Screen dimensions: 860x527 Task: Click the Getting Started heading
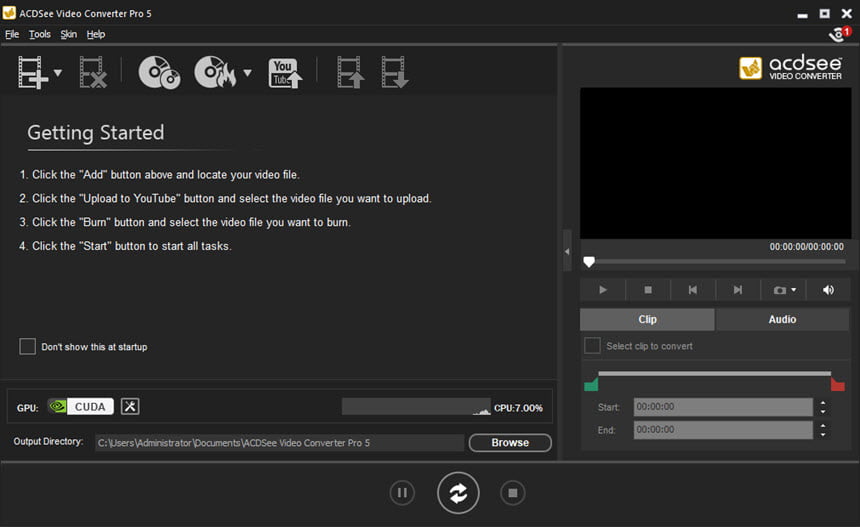point(96,133)
